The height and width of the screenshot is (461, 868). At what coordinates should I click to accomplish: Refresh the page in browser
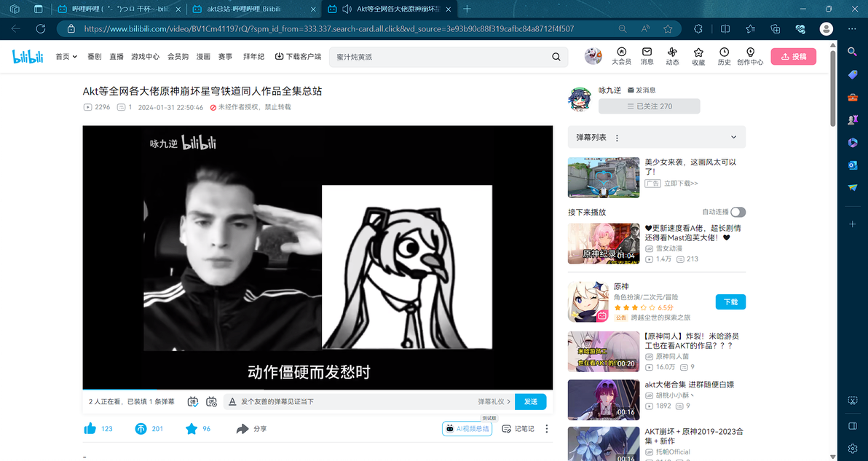coord(40,29)
